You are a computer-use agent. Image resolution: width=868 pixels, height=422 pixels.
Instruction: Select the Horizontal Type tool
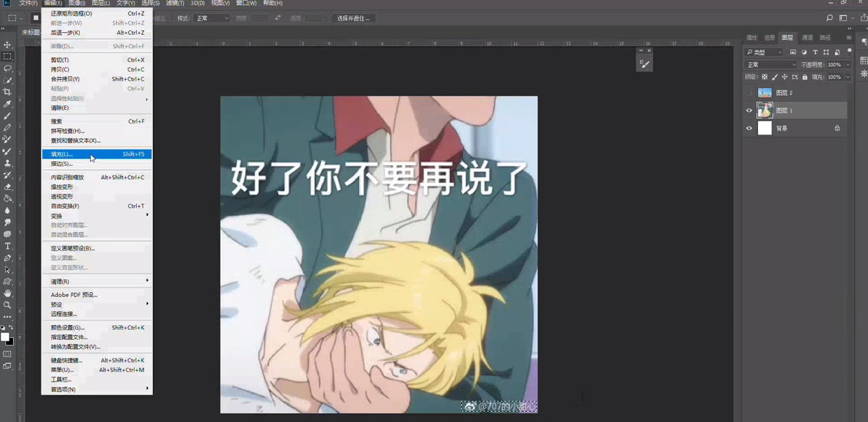pos(8,246)
